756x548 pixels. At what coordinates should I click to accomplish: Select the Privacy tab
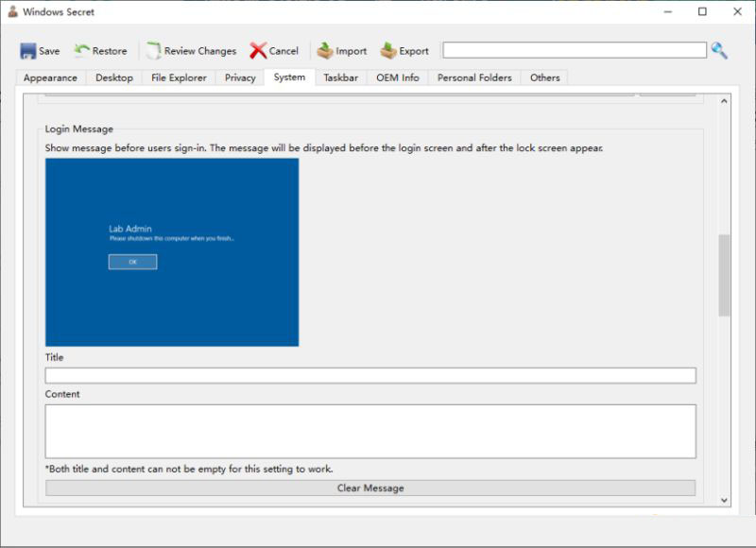(240, 77)
